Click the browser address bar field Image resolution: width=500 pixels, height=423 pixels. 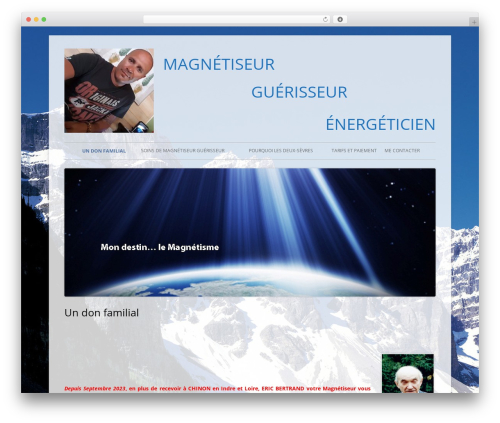click(x=237, y=20)
